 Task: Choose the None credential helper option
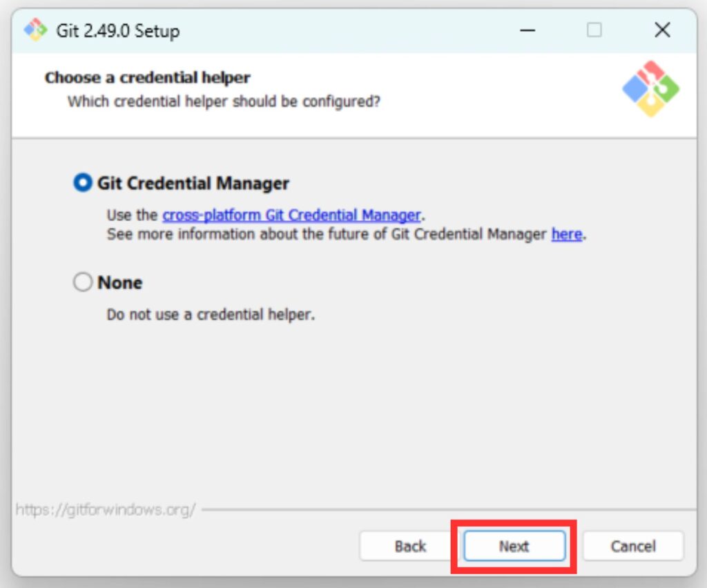pos(83,282)
